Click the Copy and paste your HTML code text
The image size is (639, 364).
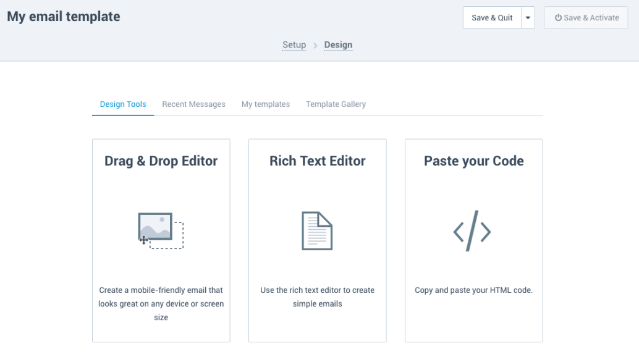473,290
